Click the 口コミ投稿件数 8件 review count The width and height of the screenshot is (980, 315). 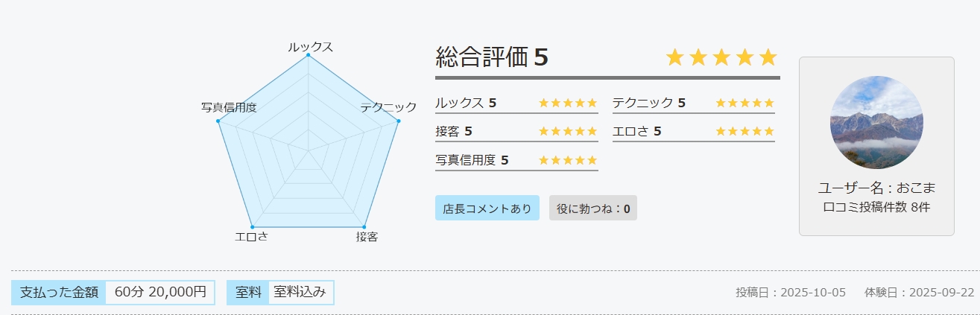click(x=876, y=207)
